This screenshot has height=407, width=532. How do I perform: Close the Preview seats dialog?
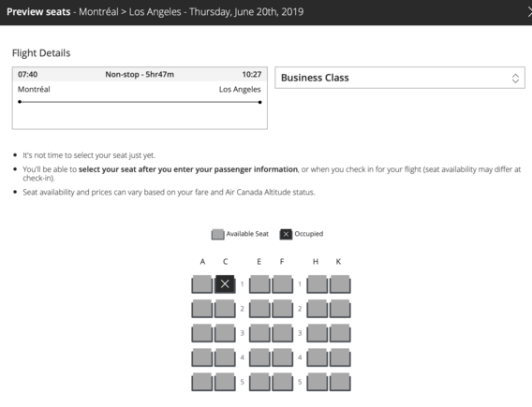click(x=529, y=12)
